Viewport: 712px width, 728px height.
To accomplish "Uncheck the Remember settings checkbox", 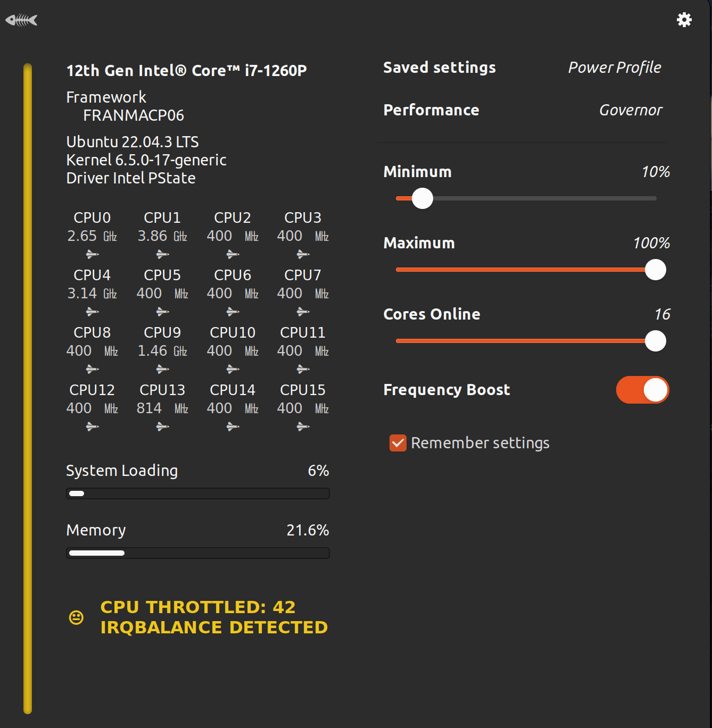I will point(398,442).
